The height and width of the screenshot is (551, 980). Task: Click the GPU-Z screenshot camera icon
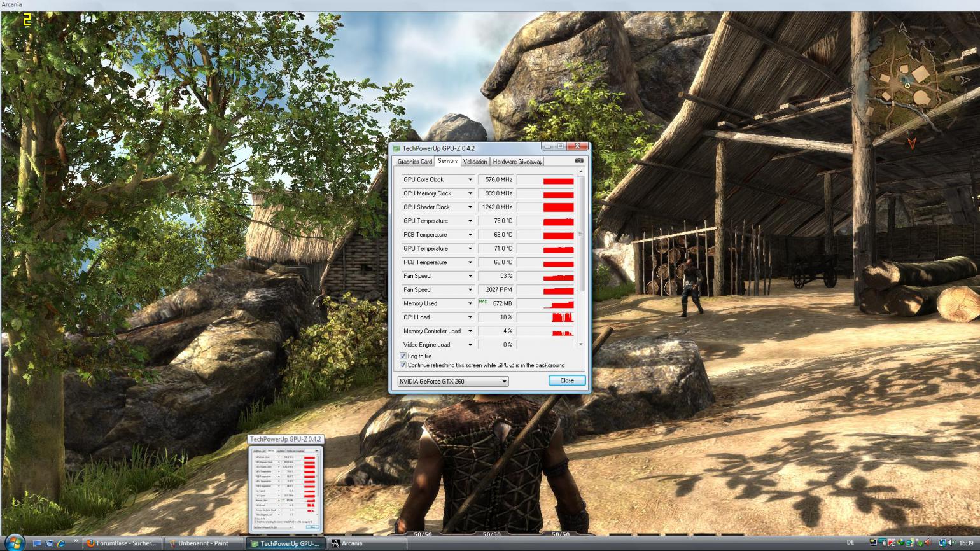[578, 161]
